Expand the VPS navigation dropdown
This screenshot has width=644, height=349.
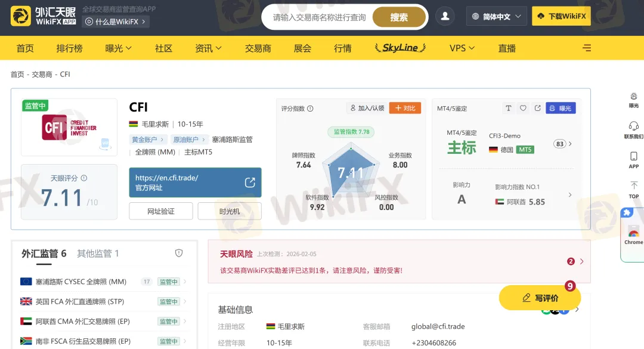coord(462,48)
